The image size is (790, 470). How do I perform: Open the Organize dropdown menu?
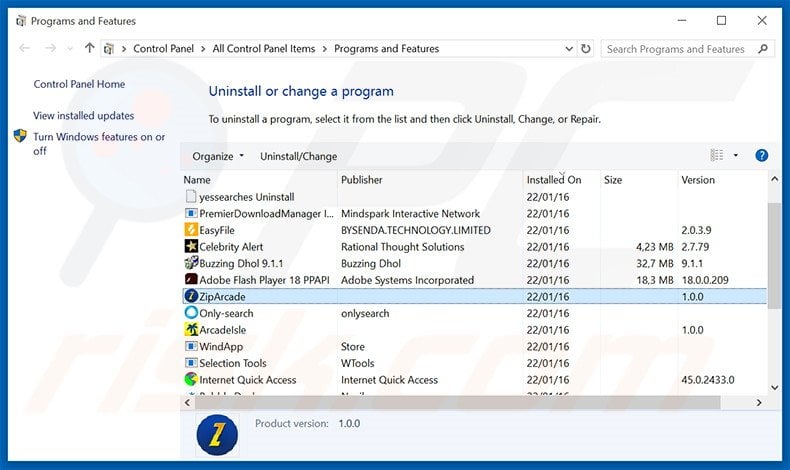click(x=218, y=156)
